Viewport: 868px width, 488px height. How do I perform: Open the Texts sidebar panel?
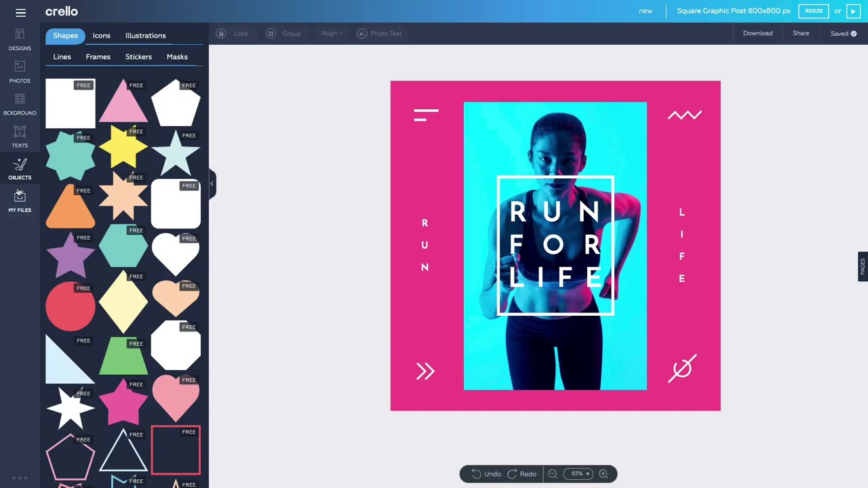click(20, 136)
